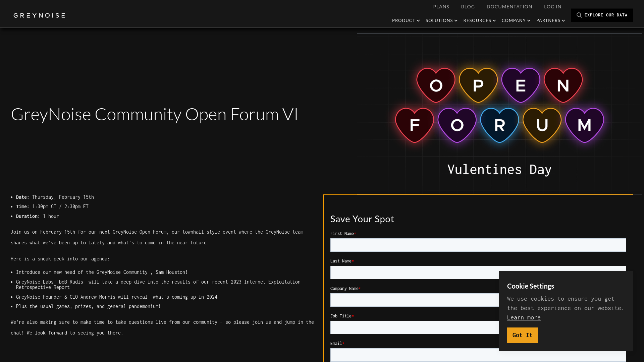Image resolution: width=644 pixels, height=362 pixels.
Task: Click the page title GreyNoise Community Open Forum VI
Action: tap(154, 114)
